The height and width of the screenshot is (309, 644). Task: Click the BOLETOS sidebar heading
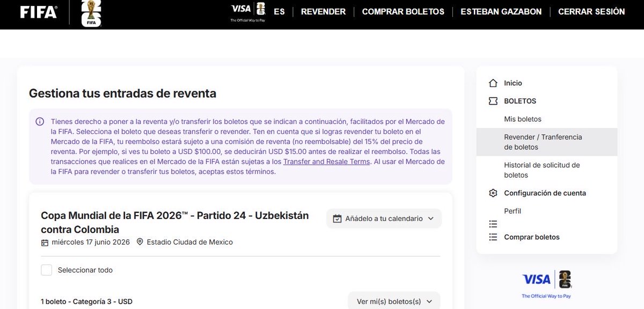520,101
